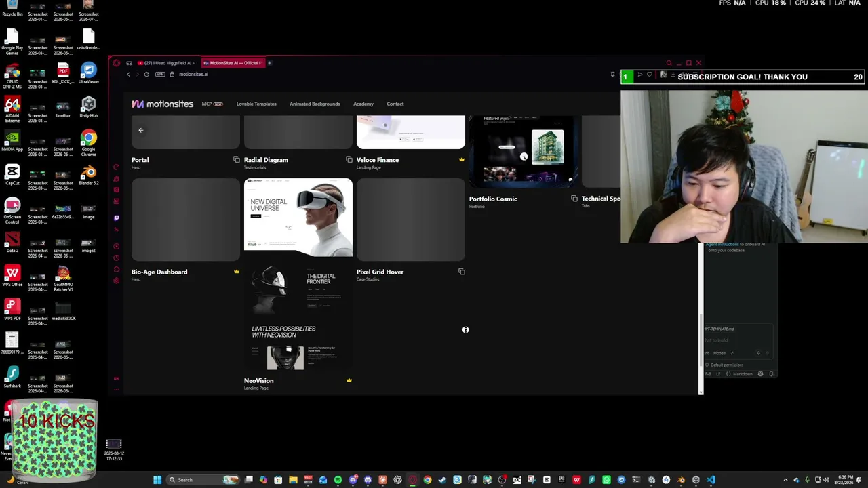Image resolution: width=868 pixels, height=488 pixels.
Task: Click the Veloce Finance premium crown icon
Action: (x=462, y=160)
